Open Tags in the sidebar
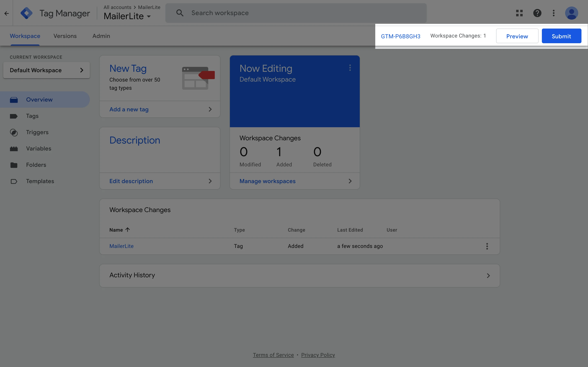The width and height of the screenshot is (588, 367). 32,116
